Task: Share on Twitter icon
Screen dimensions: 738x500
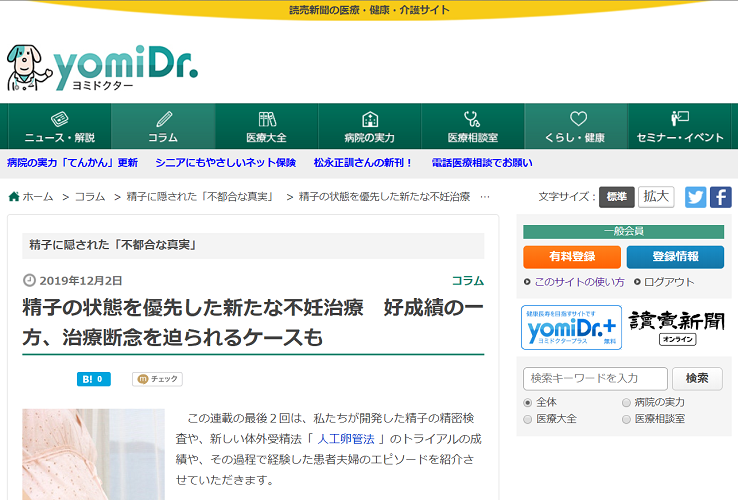Action: [695, 197]
